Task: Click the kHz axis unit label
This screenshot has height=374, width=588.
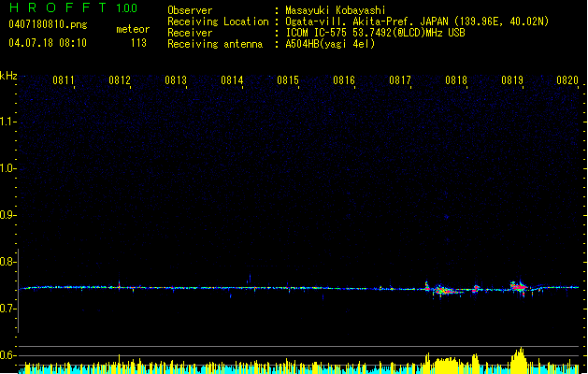Action: coord(8,76)
